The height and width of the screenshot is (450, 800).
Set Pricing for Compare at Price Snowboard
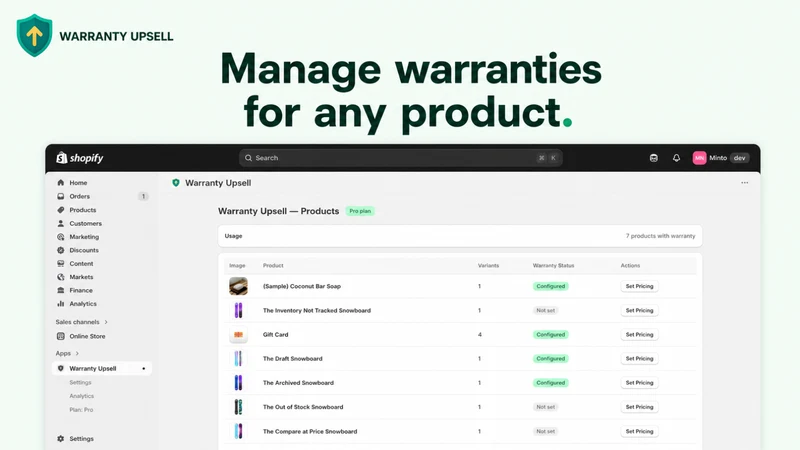(639, 431)
